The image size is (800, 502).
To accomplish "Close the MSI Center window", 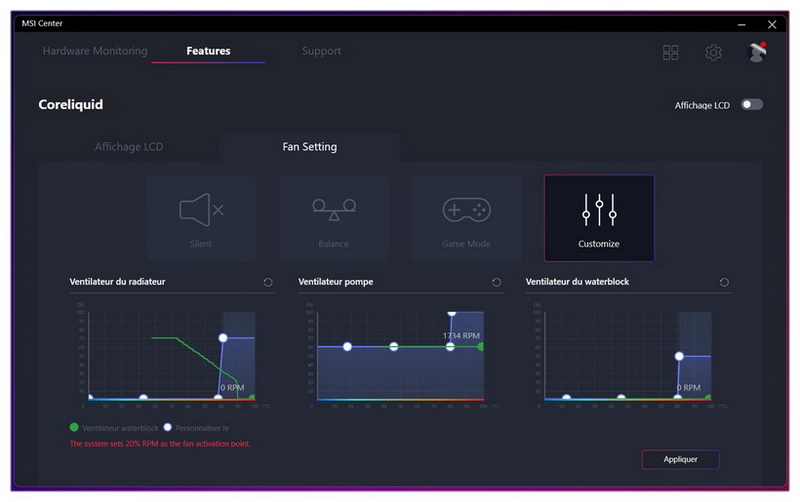I will click(772, 24).
